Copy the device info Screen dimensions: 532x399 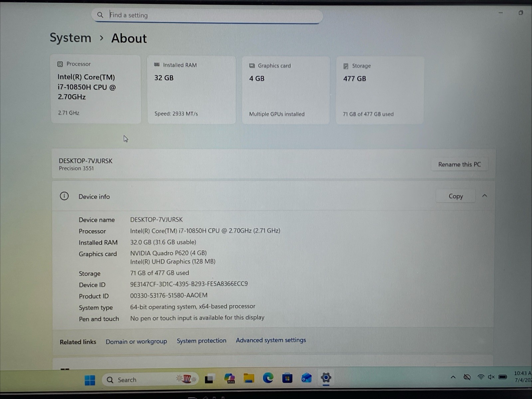coord(455,196)
